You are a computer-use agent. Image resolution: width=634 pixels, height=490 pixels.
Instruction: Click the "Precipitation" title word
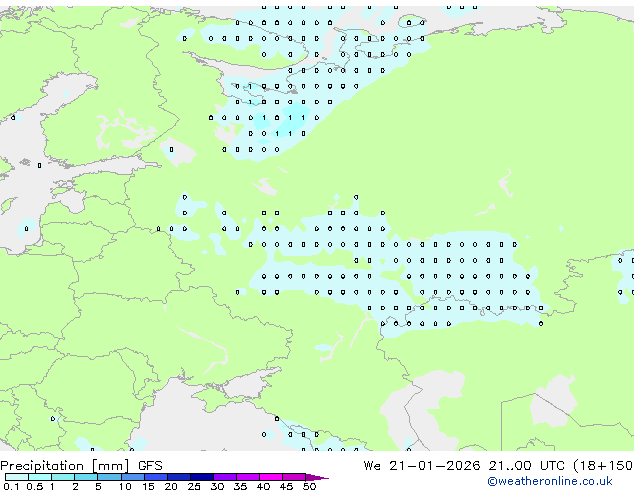click(42, 466)
